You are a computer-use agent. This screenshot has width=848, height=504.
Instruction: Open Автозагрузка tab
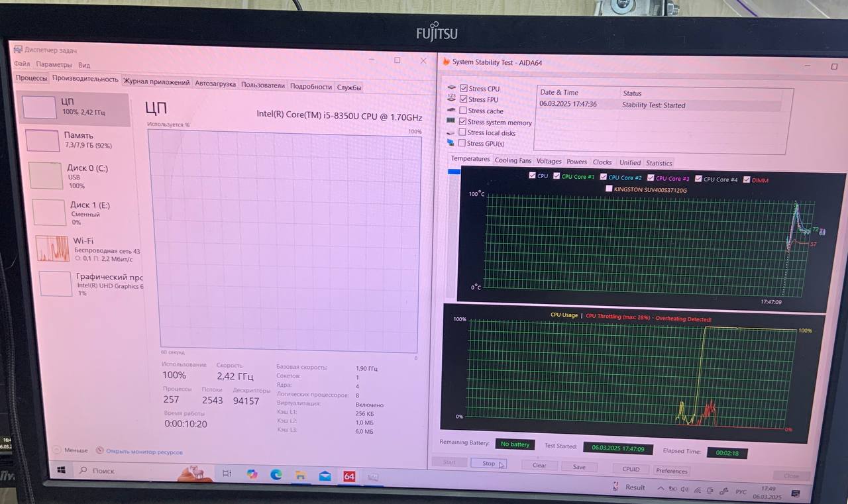tap(215, 84)
